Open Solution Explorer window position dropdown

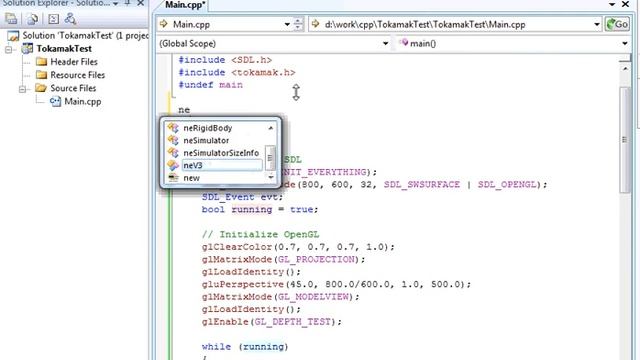[x=116, y=4]
